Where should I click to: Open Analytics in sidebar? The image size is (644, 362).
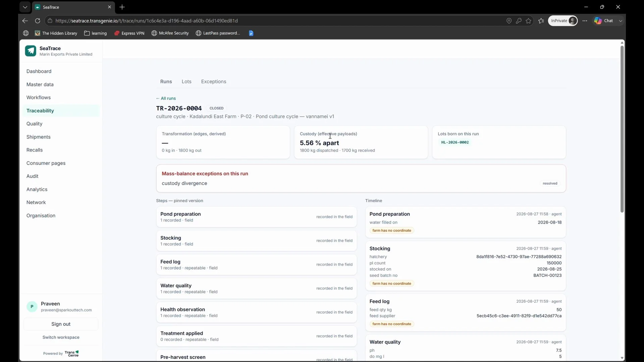point(61,189)
